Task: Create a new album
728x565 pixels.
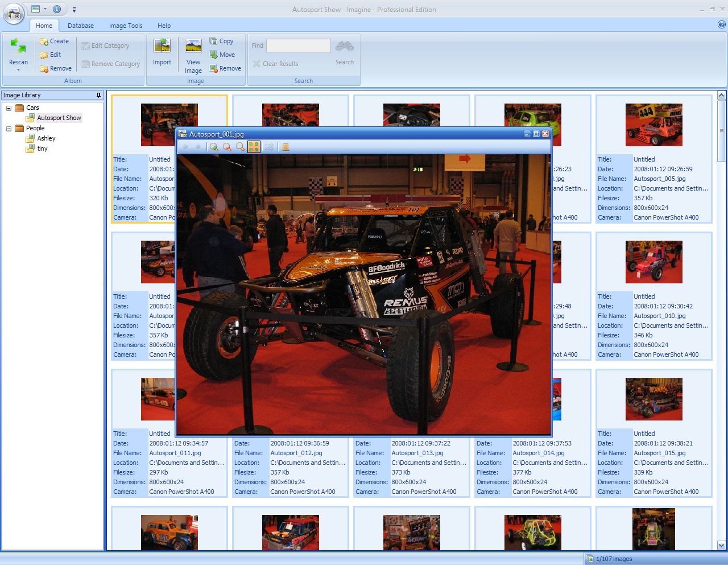Action: [54, 41]
